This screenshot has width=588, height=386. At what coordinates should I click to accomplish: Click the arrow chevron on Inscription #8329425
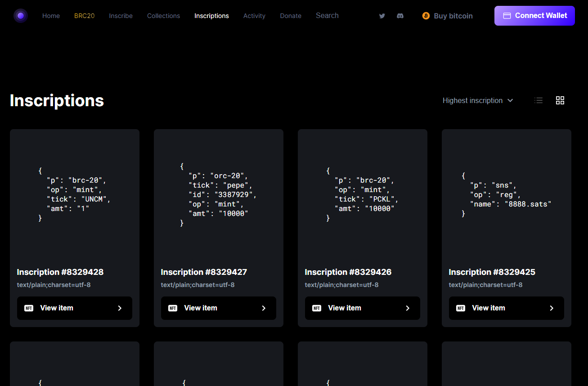coord(552,308)
